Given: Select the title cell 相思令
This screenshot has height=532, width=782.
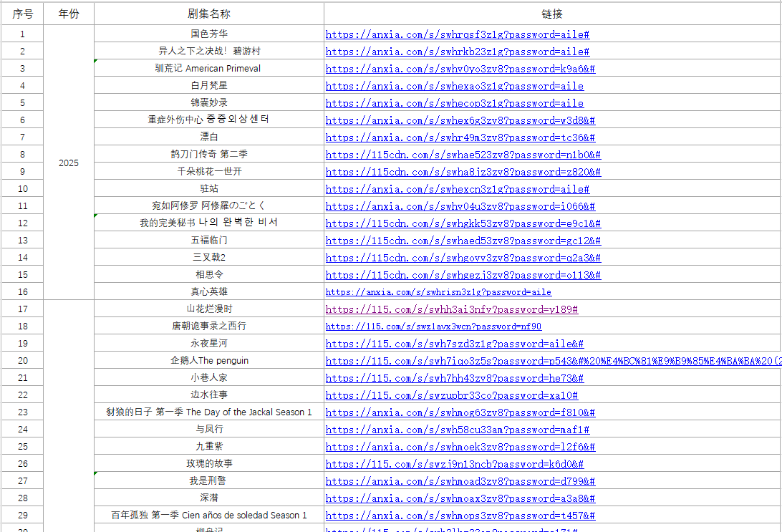Looking at the screenshot, I should tap(209, 275).
